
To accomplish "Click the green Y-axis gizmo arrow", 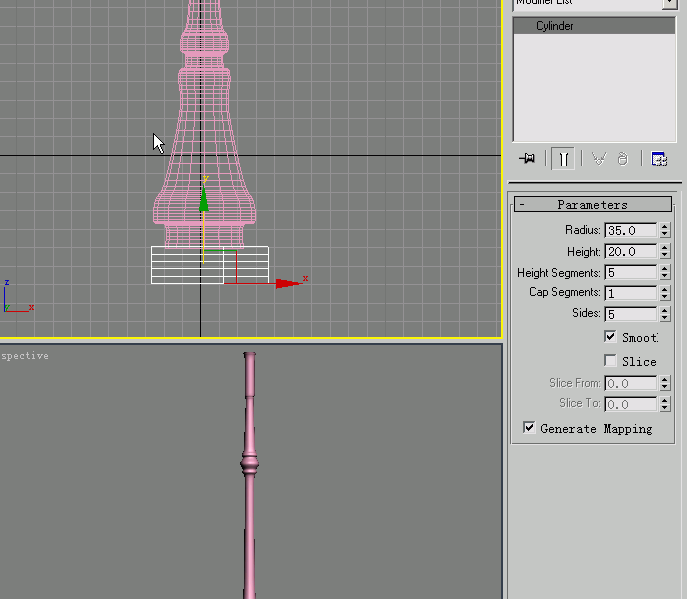I will click(203, 199).
